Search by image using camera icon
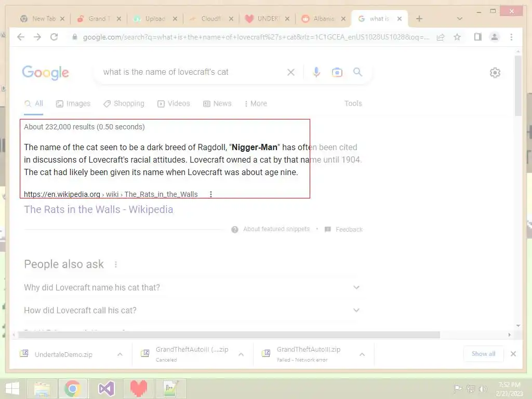 tap(337, 72)
